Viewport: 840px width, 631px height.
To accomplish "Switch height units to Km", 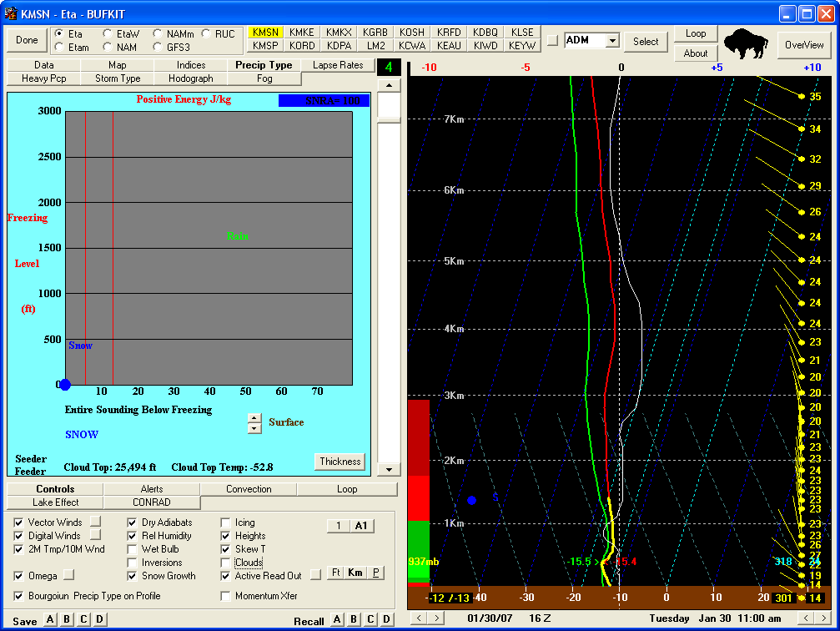I will click(x=355, y=573).
